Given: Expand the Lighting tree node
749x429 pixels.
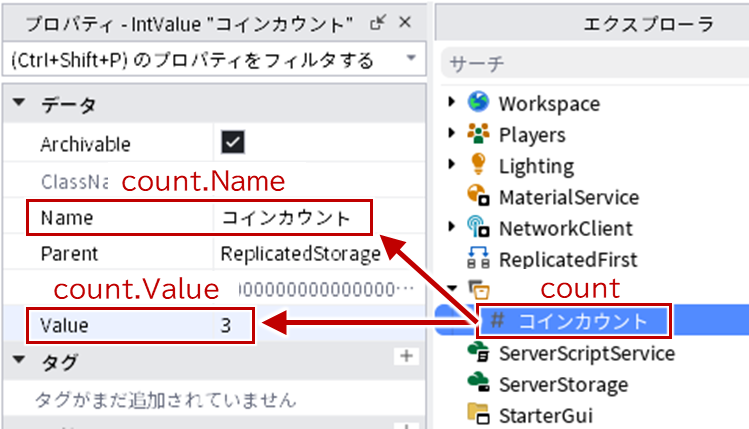Looking at the screenshot, I should point(451,164).
